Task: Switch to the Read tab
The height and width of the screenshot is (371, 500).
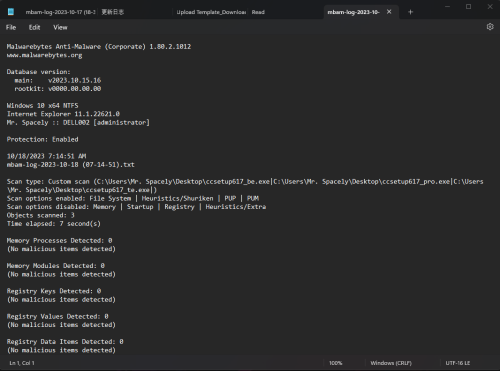Action: [258, 12]
